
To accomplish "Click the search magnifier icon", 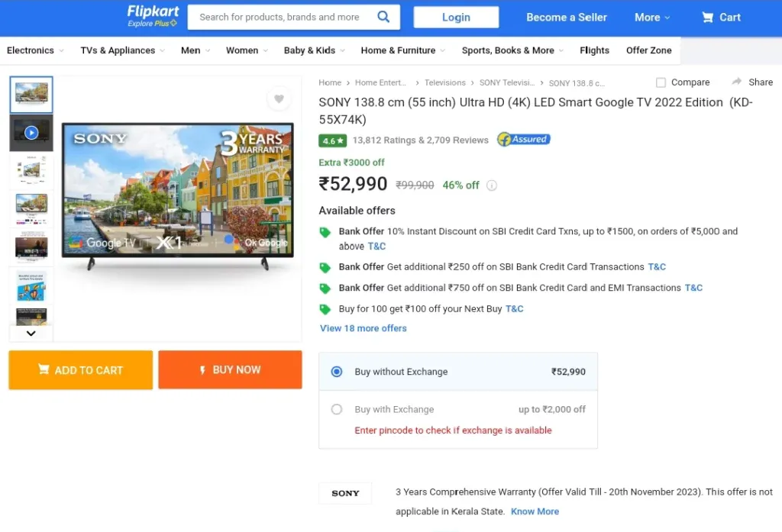I will [x=383, y=17].
